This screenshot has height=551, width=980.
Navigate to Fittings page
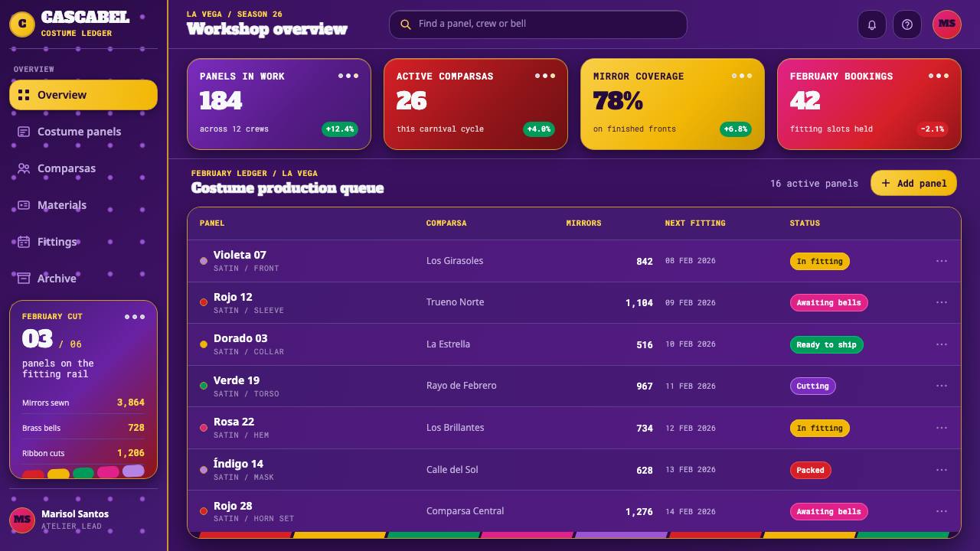[x=83, y=242]
